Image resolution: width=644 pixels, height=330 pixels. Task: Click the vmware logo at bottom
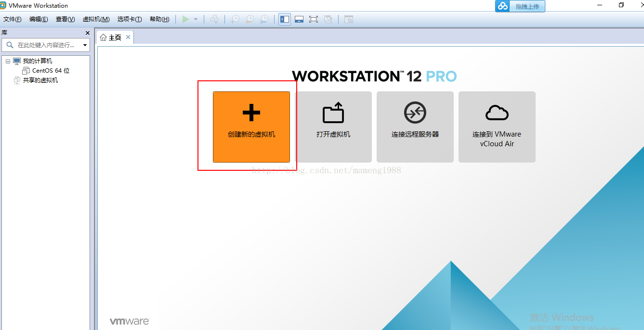tap(130, 321)
